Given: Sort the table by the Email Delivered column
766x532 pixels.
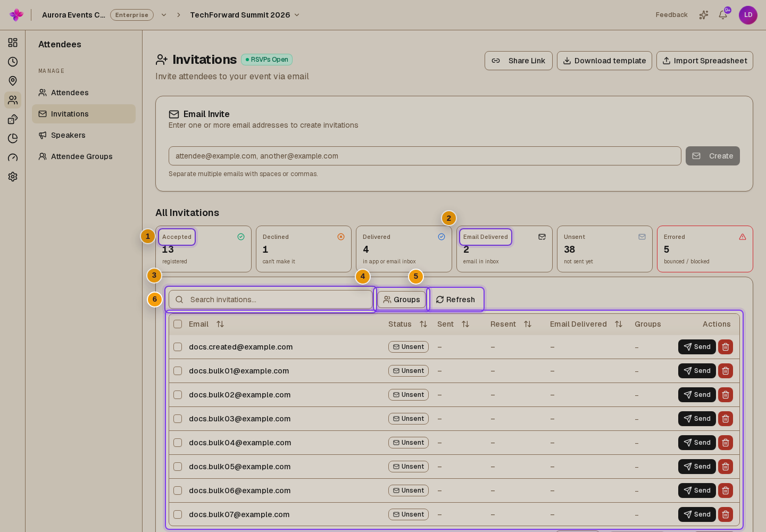Looking at the screenshot, I should coord(619,324).
